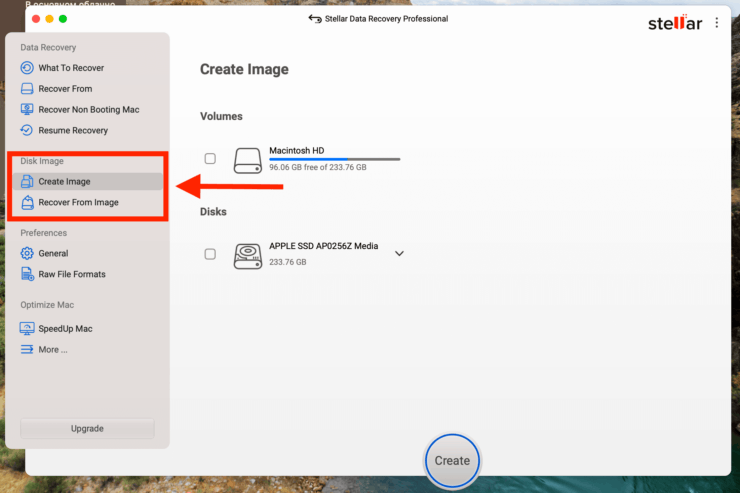The width and height of the screenshot is (740, 493).
Task: Expand the More ... sidebar item
Action: pyautogui.click(x=52, y=350)
